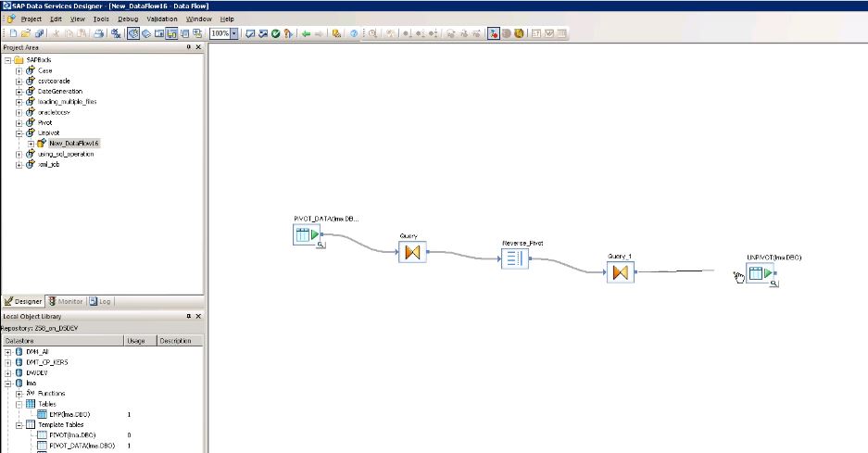Screen dimensions: 868x453
Task: Select loading_multiple_files job in tree
Action: tap(67, 102)
